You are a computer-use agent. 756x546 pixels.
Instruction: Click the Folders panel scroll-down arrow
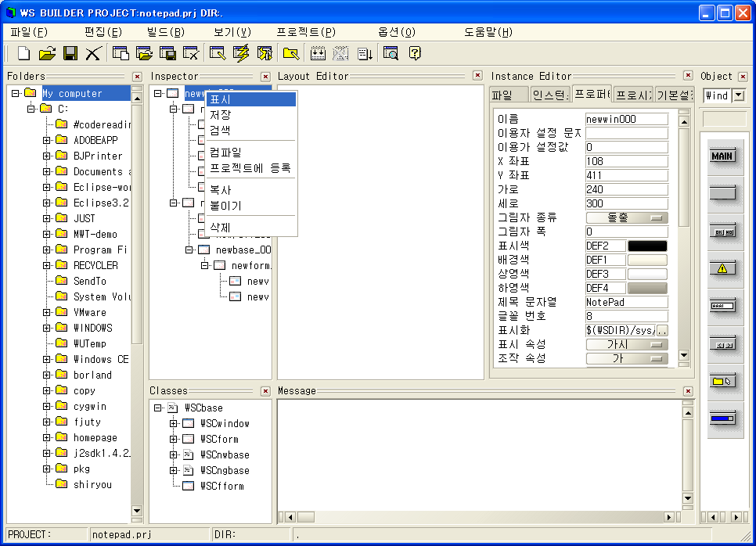(137, 510)
